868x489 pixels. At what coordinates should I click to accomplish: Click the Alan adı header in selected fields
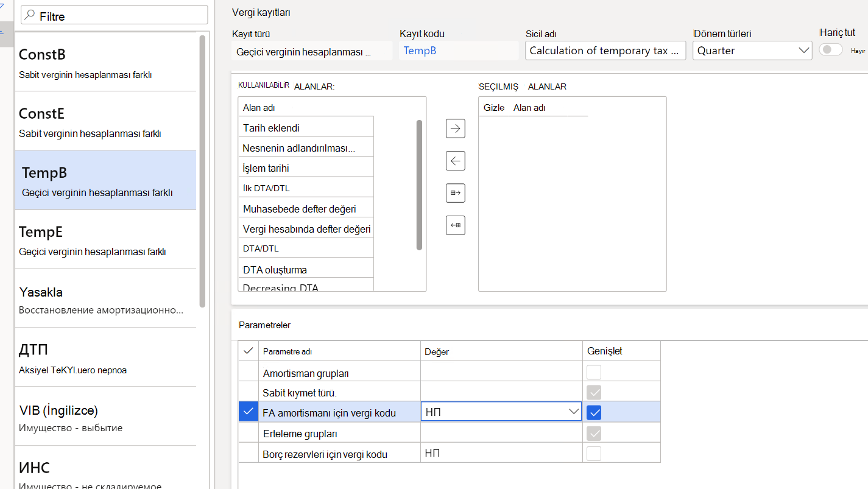click(529, 107)
